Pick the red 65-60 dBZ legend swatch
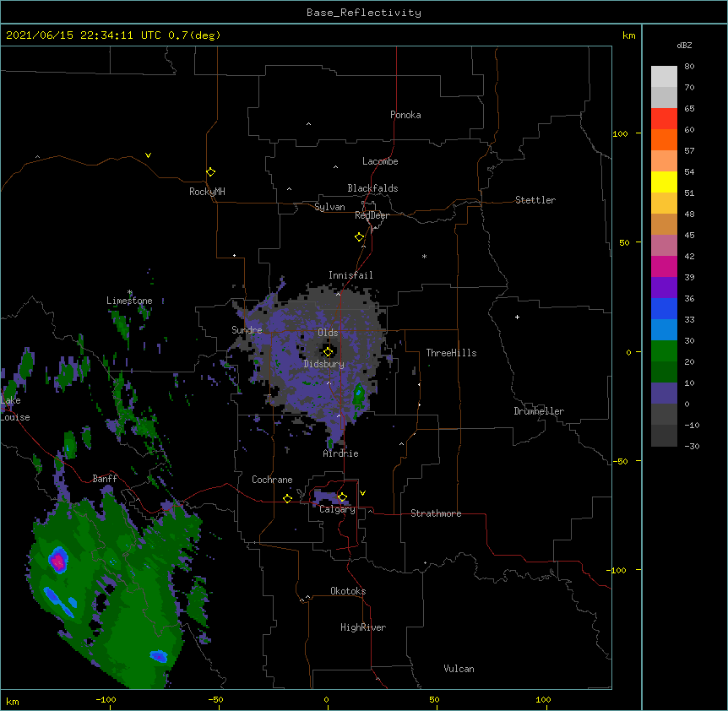Screen dimensions: 728x711 point(664,118)
